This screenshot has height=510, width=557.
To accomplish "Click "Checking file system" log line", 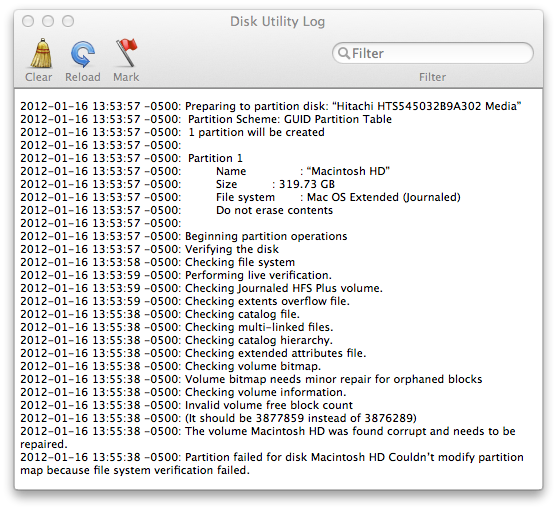I will point(158,262).
